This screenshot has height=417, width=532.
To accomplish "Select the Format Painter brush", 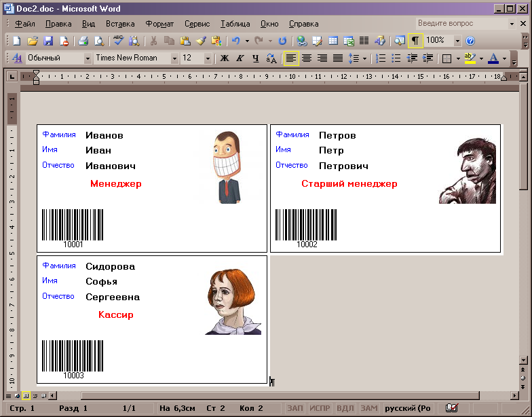I will (201, 41).
